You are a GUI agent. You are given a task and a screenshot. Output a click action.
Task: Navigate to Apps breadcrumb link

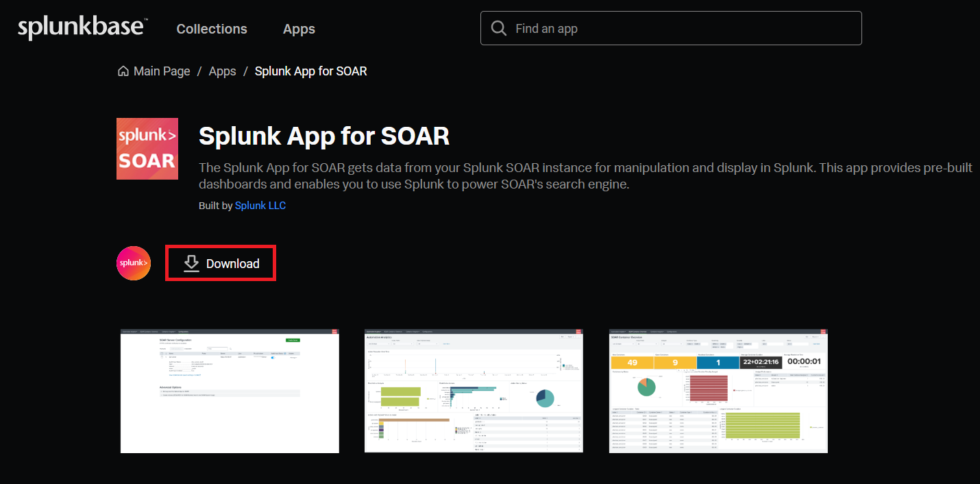[222, 71]
